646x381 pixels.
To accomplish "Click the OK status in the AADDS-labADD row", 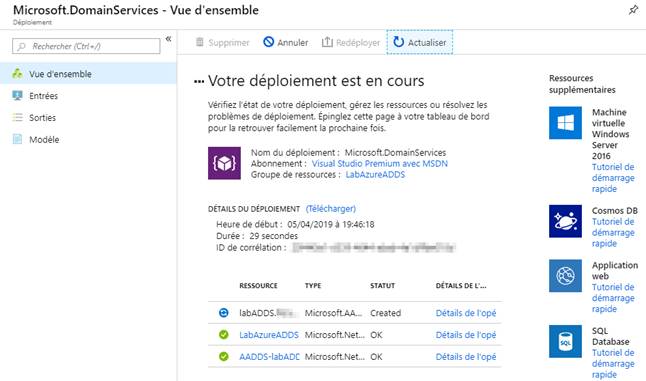I will click(376, 357).
